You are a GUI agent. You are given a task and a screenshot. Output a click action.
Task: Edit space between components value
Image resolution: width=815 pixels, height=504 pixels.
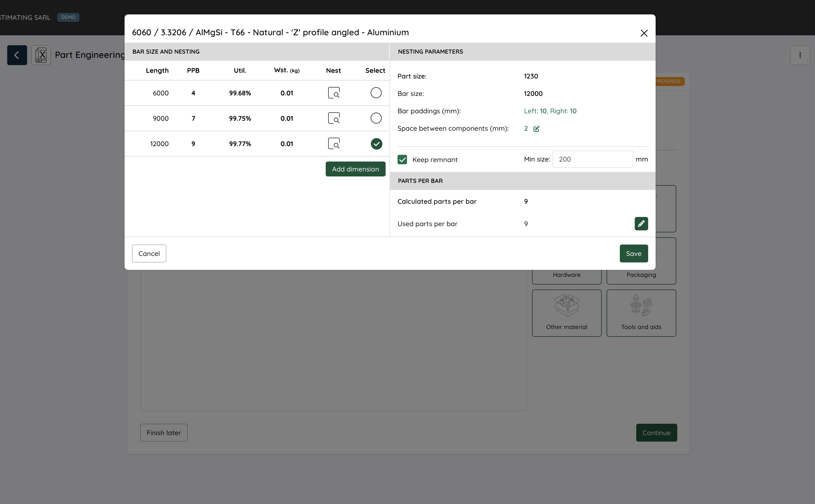pyautogui.click(x=536, y=129)
